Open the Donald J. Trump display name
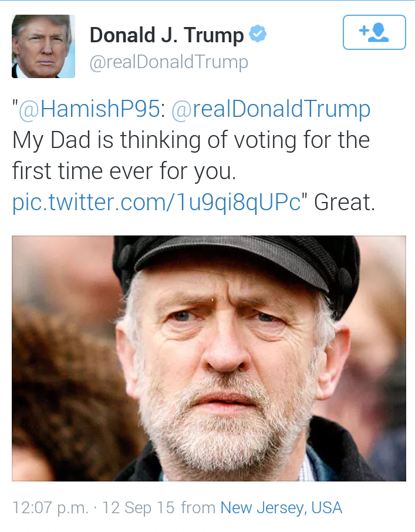415x532 pixels. pos(166,35)
